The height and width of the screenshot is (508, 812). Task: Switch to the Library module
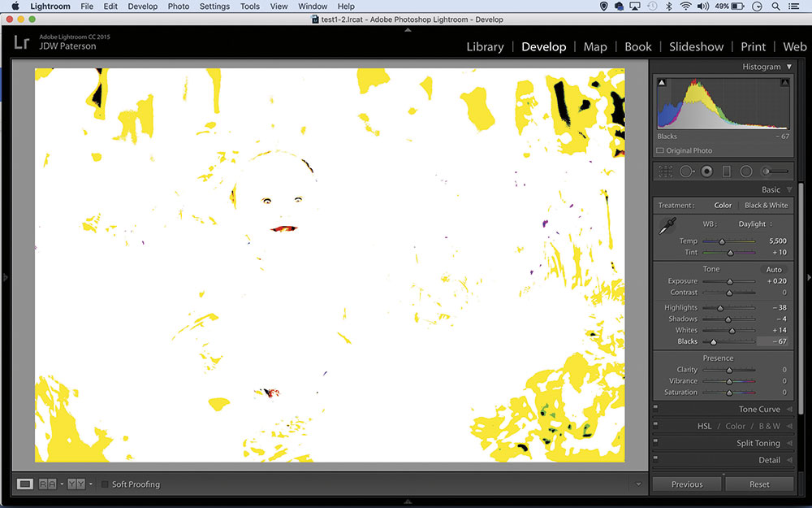[485, 46]
